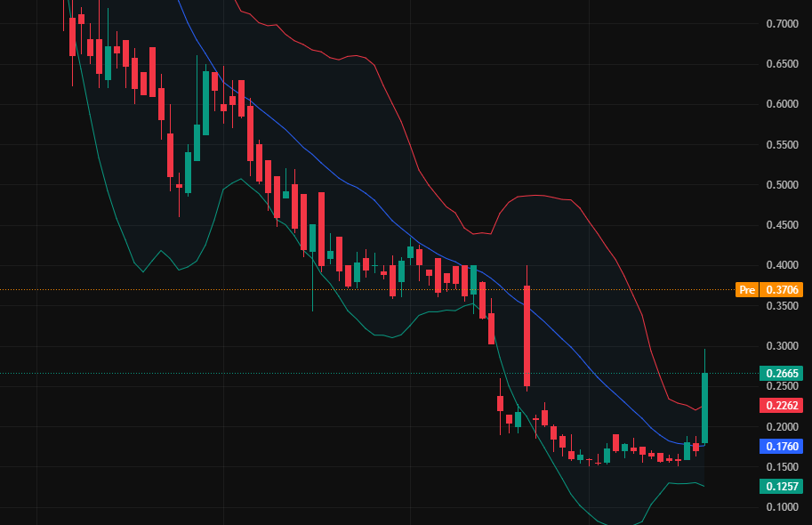
Task: Click the 0.6500 price axis tick
Action: click(782, 64)
